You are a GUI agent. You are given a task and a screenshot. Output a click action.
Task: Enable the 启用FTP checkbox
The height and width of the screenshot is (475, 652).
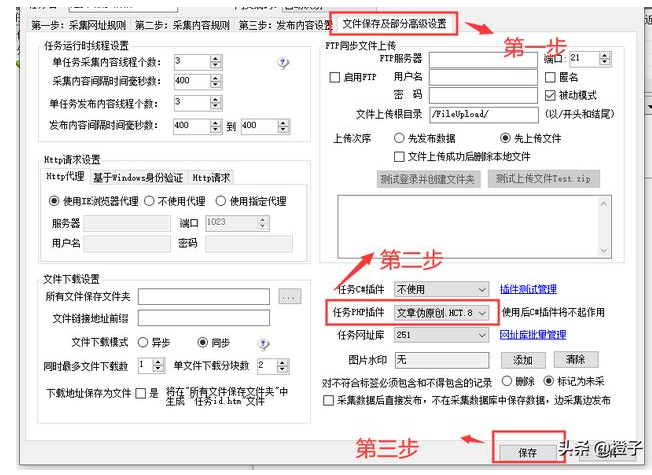(336, 78)
